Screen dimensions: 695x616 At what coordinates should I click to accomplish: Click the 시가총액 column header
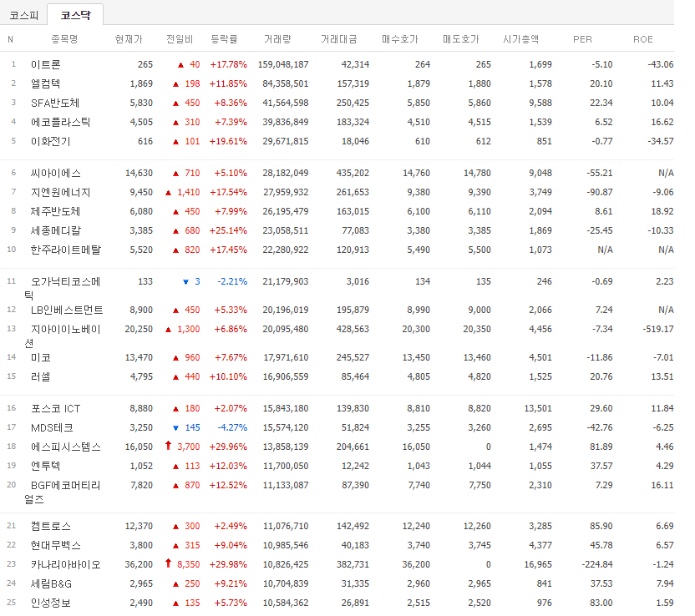coord(520,39)
